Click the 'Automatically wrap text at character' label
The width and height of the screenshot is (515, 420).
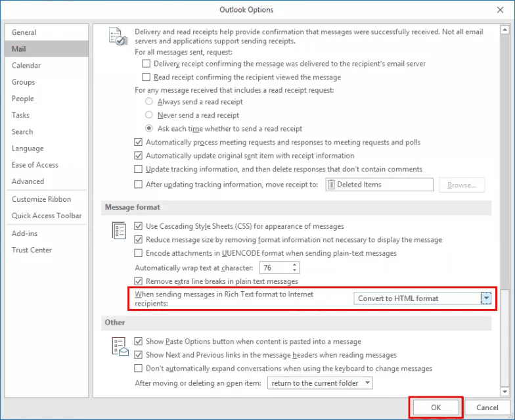click(x=194, y=268)
